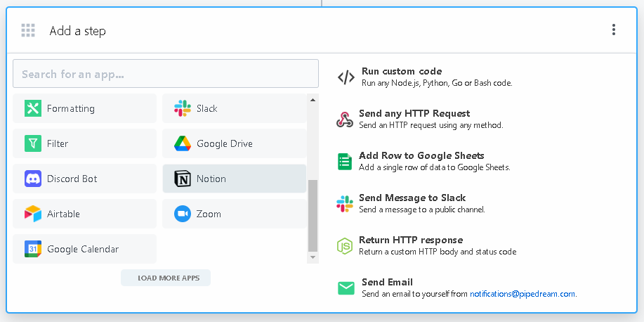The image size is (644, 322).
Task: Choose Send Email action title
Action: [x=387, y=282]
